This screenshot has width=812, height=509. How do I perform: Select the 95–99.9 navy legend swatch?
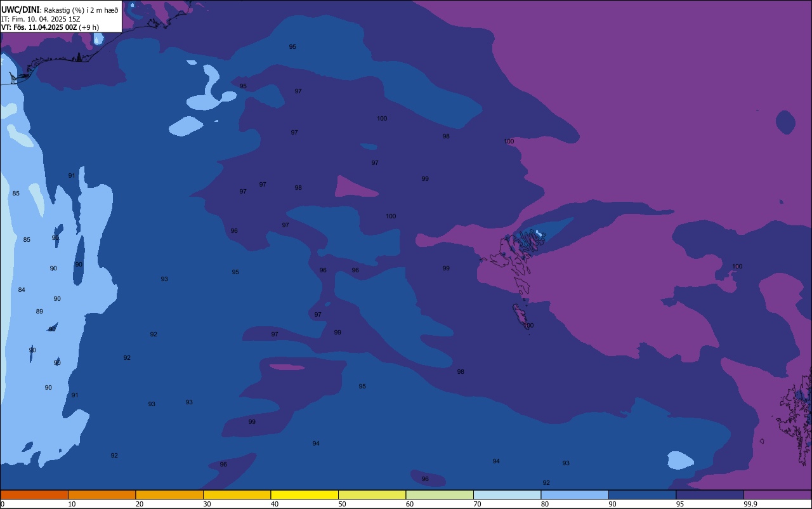pos(710,494)
